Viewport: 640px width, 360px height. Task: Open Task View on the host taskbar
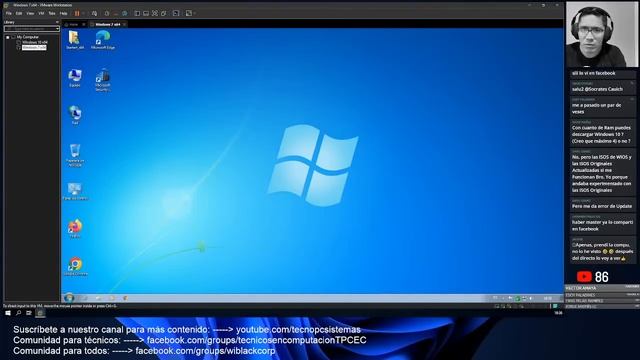29,313
